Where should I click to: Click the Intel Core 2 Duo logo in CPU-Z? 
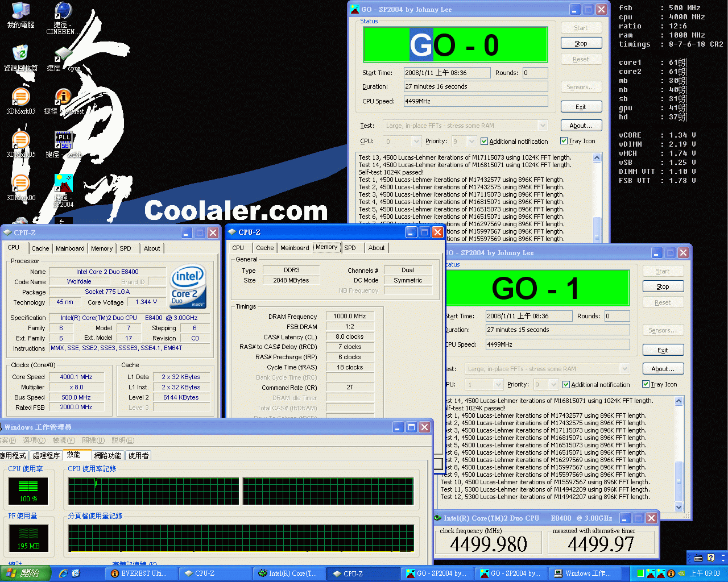pos(188,286)
